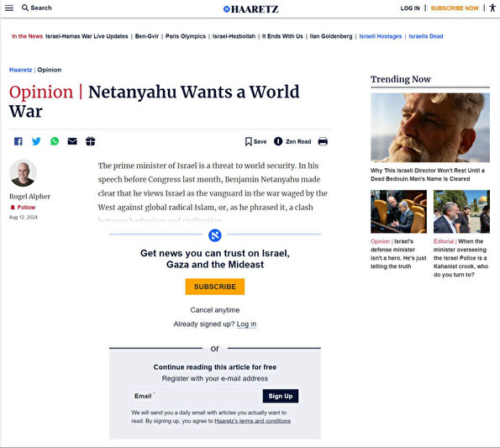This screenshot has width=500, height=448.
Task: Print the article
Action: coord(323,141)
